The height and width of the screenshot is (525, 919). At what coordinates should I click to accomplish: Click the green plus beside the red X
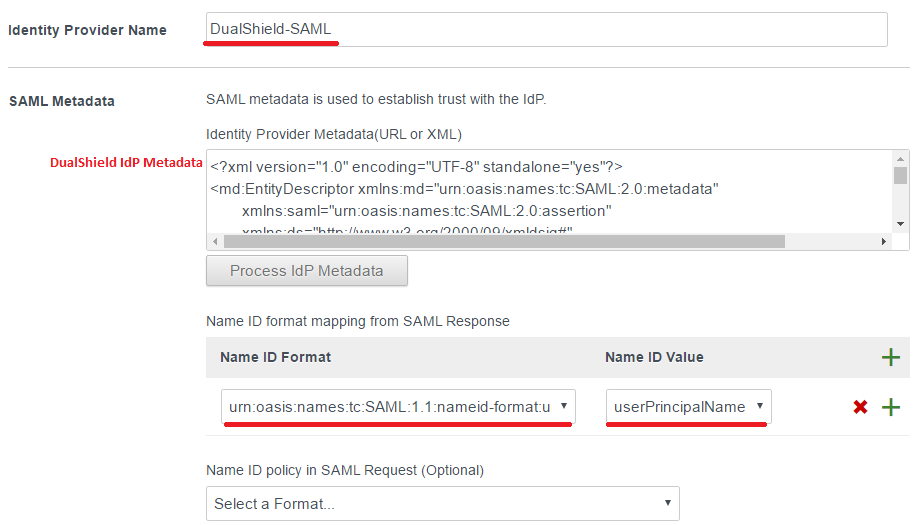click(890, 407)
